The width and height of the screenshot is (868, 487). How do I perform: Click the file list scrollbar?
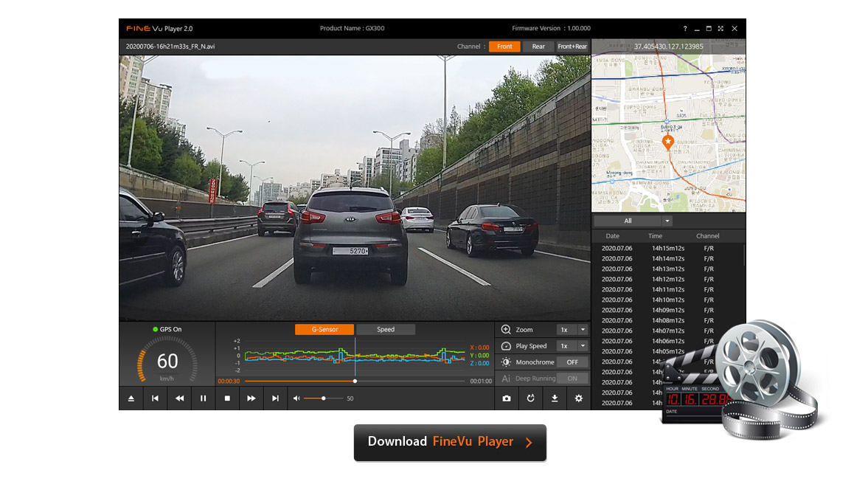click(744, 255)
